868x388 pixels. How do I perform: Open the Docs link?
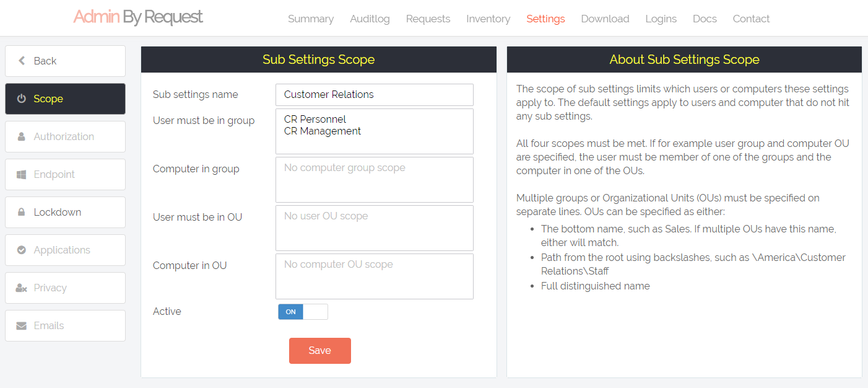tap(705, 19)
